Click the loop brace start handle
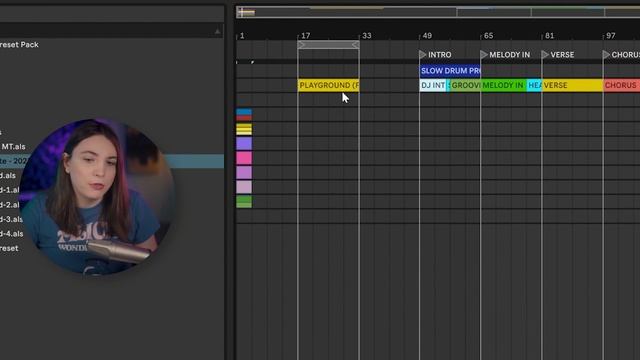This screenshot has width=640, height=360. 301,44
